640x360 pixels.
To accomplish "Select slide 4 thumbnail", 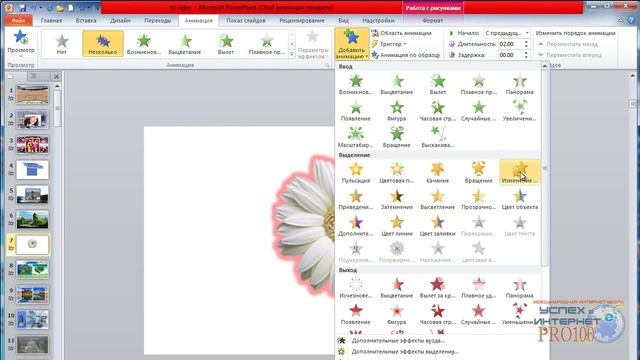I will point(32,170).
